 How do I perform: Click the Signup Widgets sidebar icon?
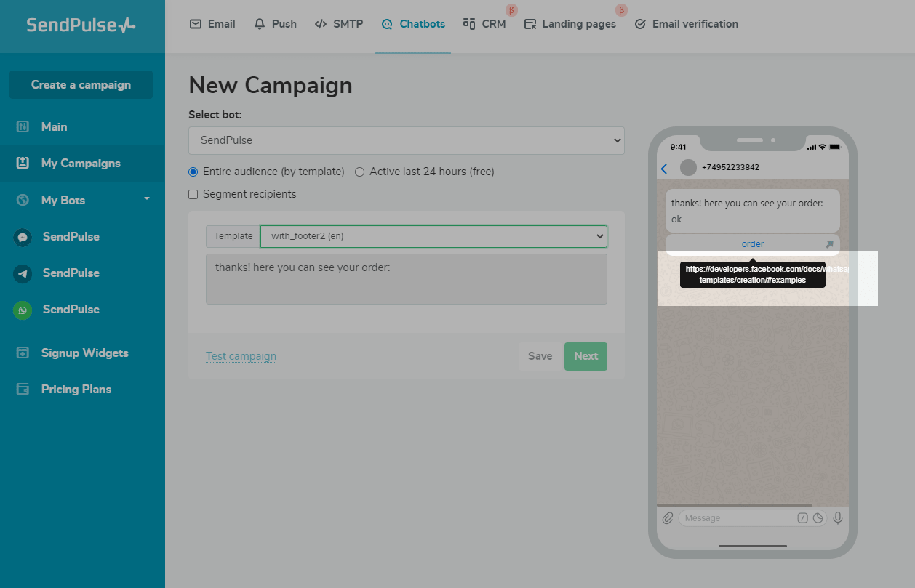click(23, 353)
